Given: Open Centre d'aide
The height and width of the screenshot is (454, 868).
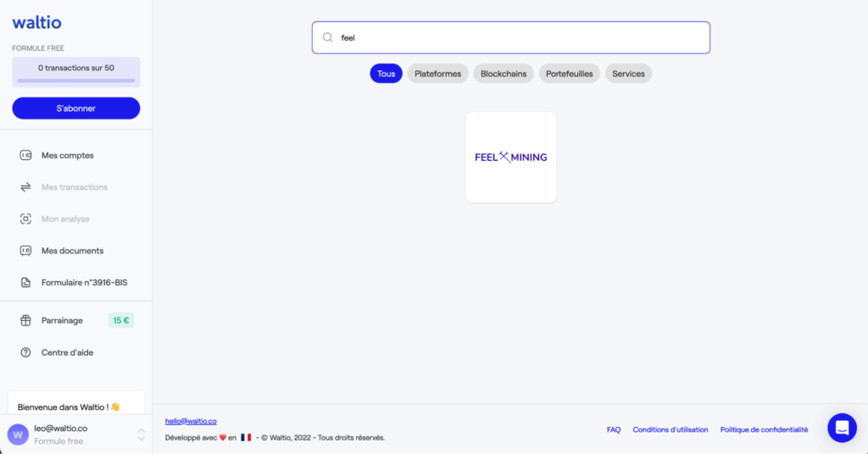Looking at the screenshot, I should 68,352.
